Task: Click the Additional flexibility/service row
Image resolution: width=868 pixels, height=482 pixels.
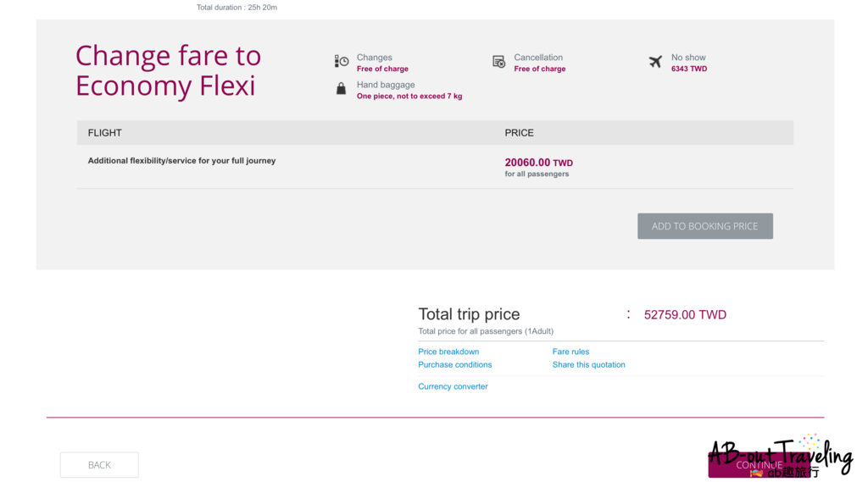Action: (x=181, y=161)
